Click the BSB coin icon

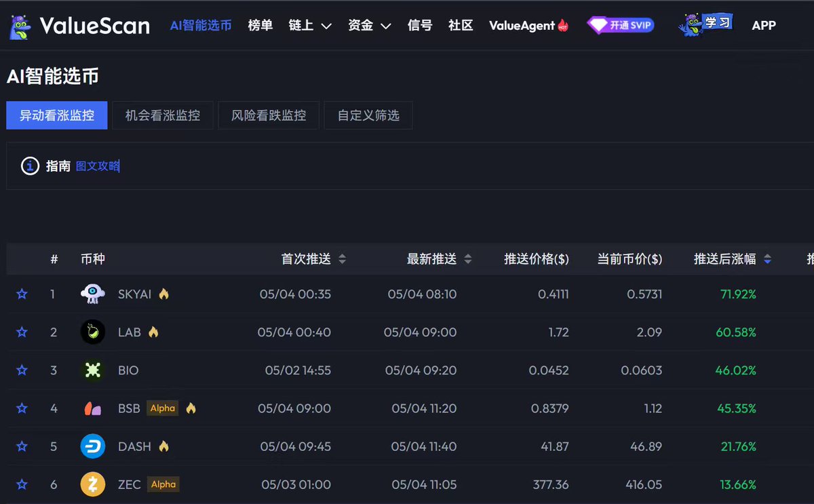(x=93, y=408)
